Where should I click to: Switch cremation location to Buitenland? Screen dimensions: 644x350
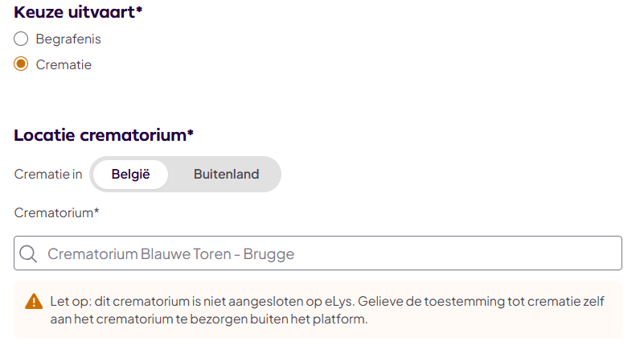click(226, 175)
